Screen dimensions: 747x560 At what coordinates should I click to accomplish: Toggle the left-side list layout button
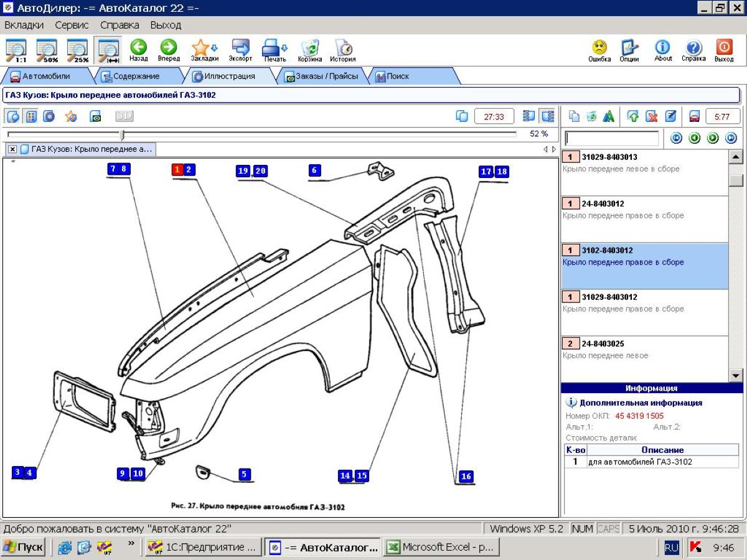(530, 116)
